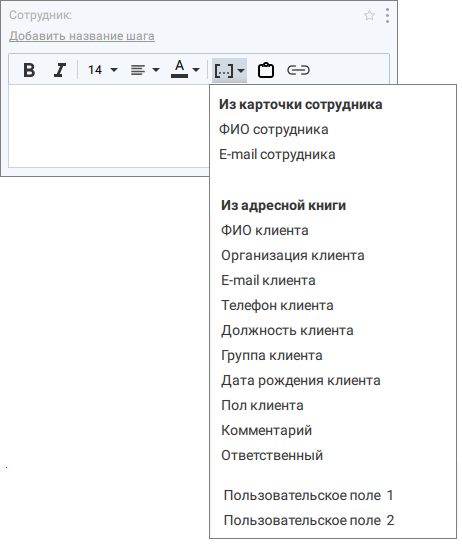
Task: Pick 'Группа клиента' from the list
Action: click(272, 356)
